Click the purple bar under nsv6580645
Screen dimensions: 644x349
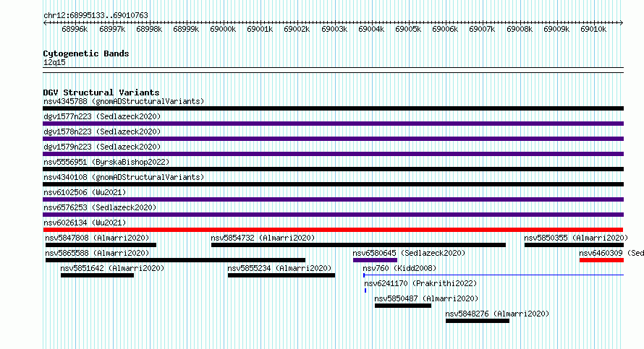(375, 260)
